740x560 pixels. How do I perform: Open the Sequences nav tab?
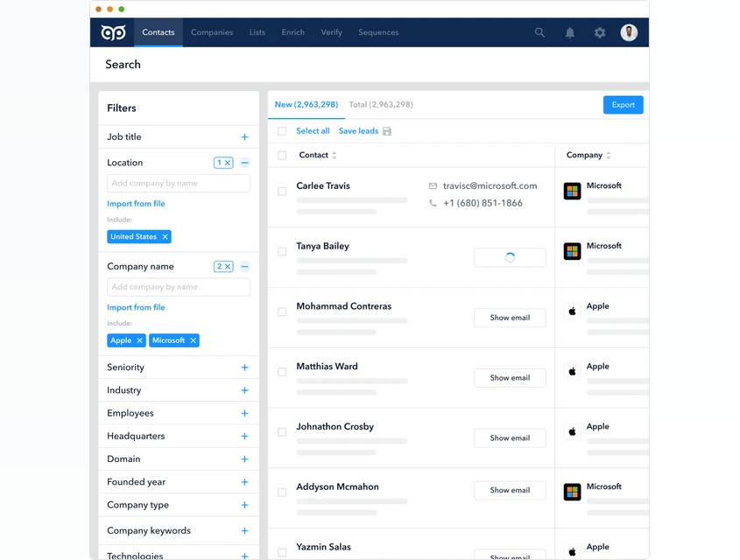378,32
